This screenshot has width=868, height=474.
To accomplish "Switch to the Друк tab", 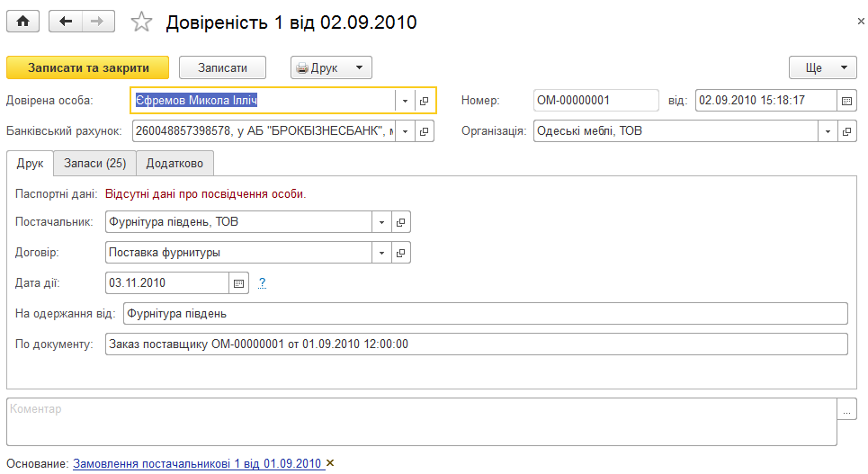I will [30, 164].
